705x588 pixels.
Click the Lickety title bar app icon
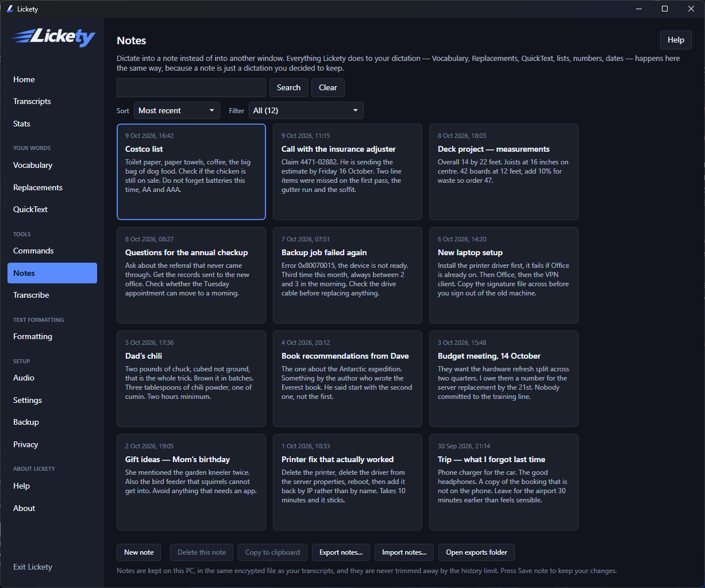coord(10,9)
